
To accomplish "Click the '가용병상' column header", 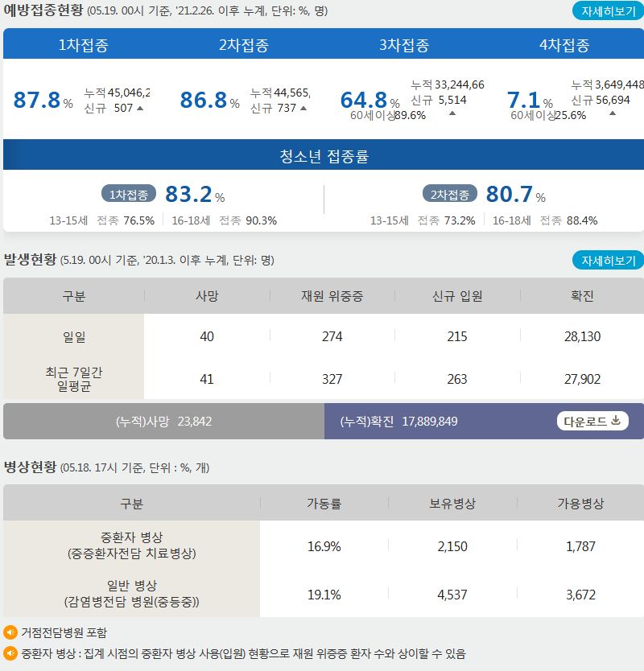I will [x=580, y=504].
